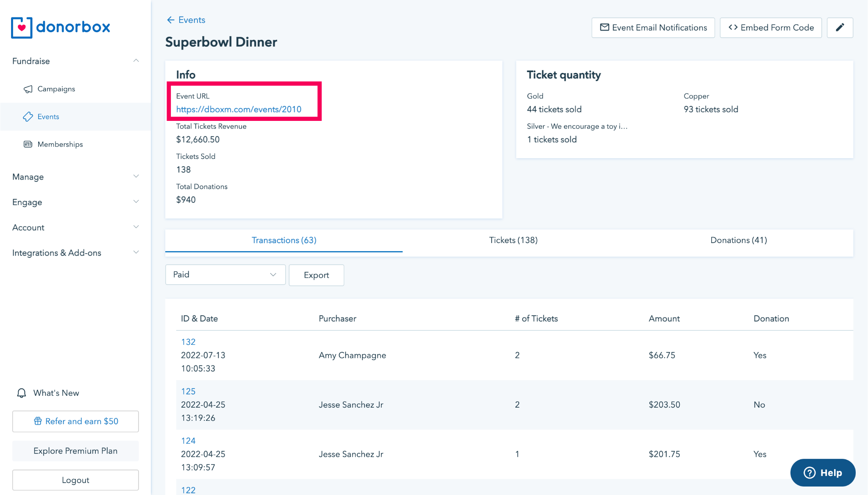Click the Donation column header
Image resolution: width=868 pixels, height=495 pixels.
(x=771, y=319)
